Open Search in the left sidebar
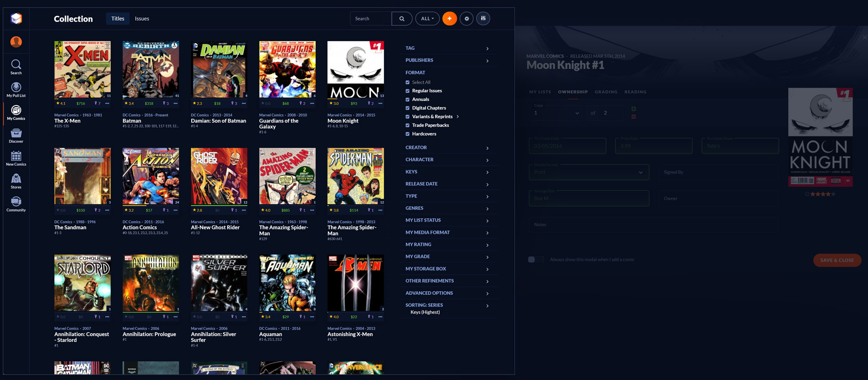This screenshot has width=868, height=380. click(x=16, y=67)
